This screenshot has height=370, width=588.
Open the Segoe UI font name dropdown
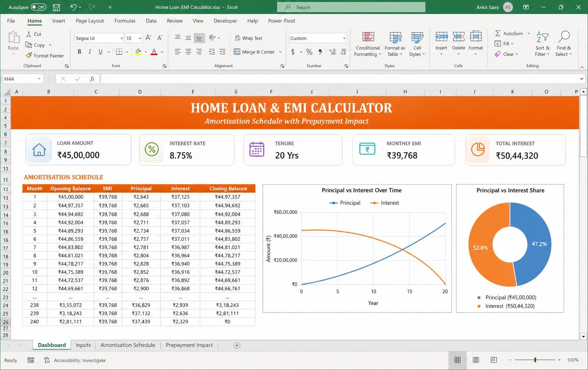(x=122, y=38)
